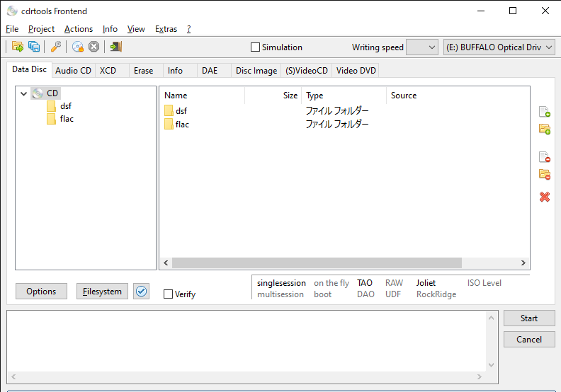Add a folder with the green-plus folder icon
Screen dimensions: 561x392
click(x=544, y=129)
